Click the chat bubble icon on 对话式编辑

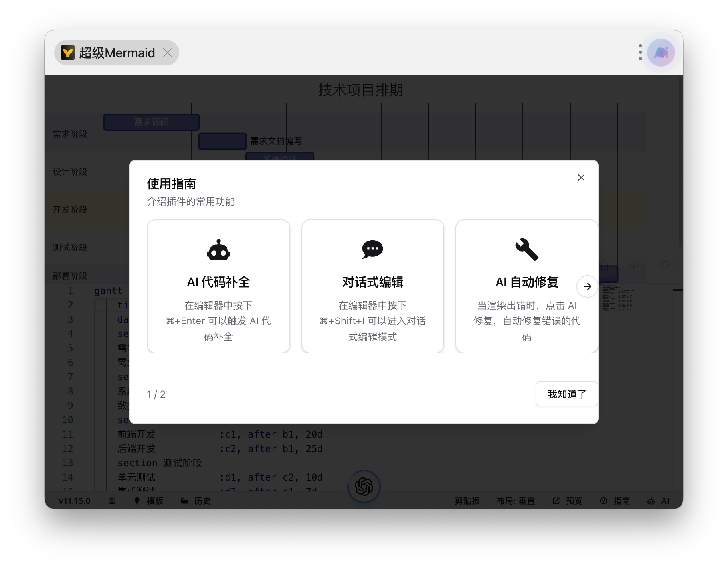[x=372, y=250]
